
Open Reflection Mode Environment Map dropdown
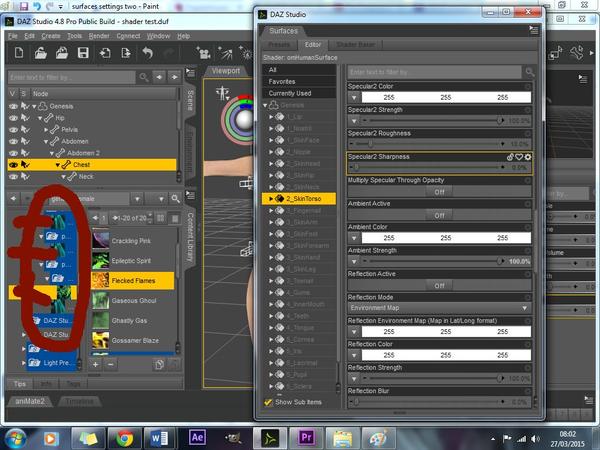(x=439, y=308)
